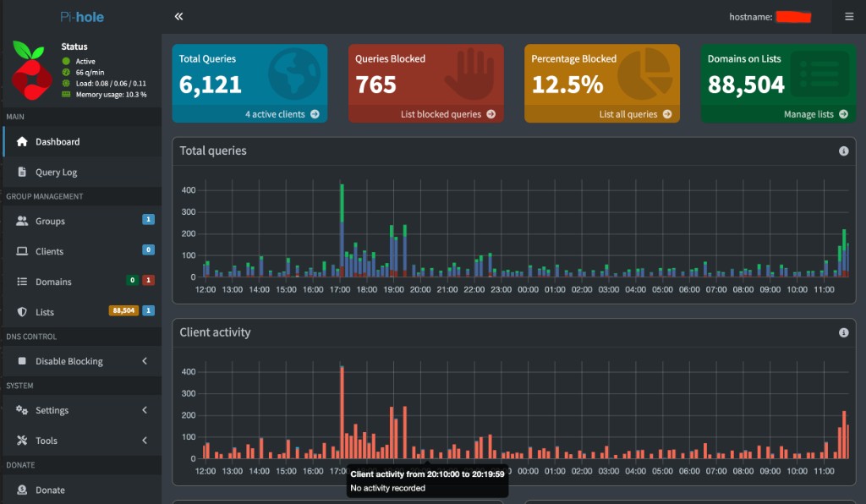Click the Groups people icon
The height and width of the screenshot is (504, 866).
(22, 221)
